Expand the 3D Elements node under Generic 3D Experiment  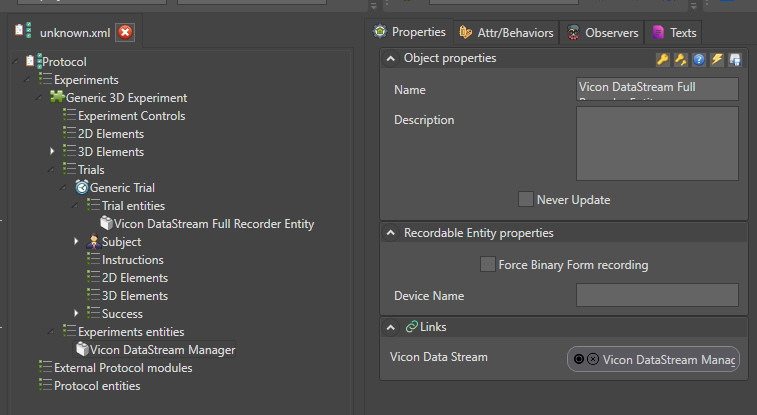point(52,152)
